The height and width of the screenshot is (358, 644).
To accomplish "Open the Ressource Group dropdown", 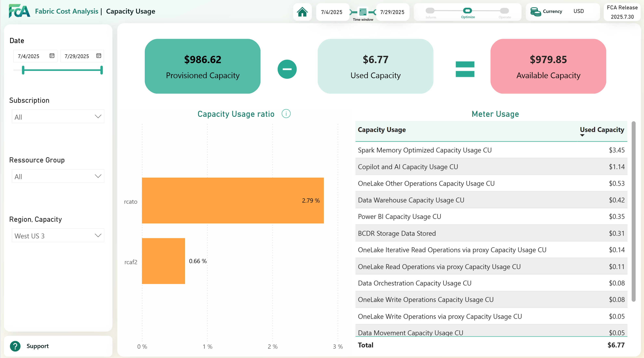I will (x=58, y=176).
